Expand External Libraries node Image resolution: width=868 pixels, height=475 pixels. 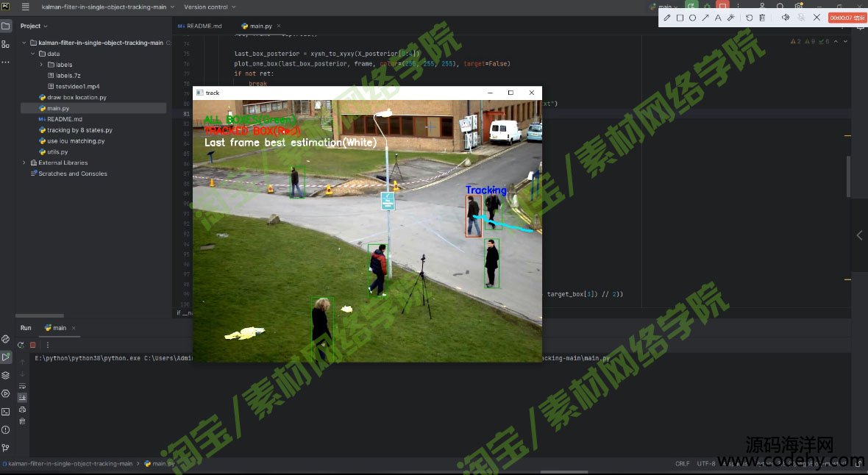(x=24, y=162)
